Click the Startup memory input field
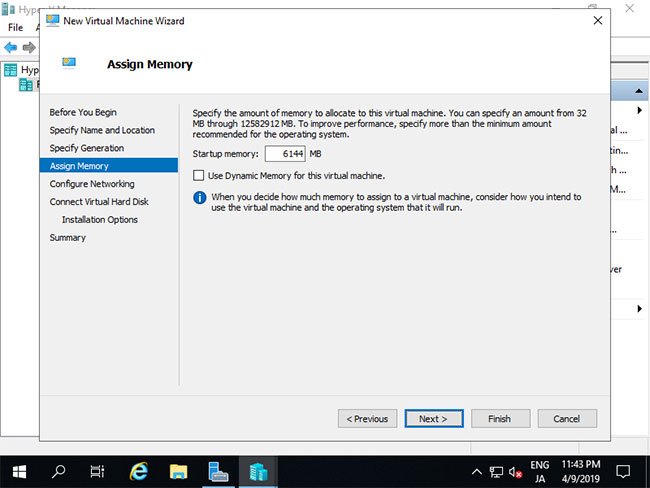The image size is (650, 488). click(x=285, y=154)
